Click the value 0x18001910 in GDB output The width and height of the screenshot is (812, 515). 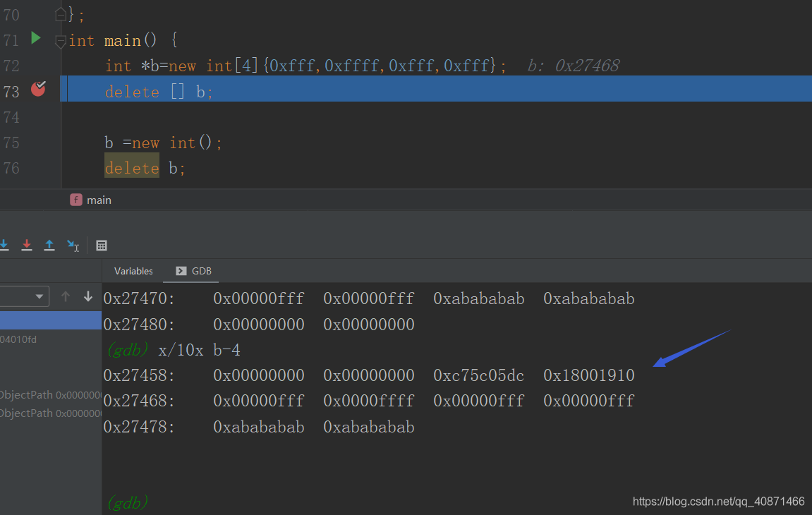click(589, 375)
